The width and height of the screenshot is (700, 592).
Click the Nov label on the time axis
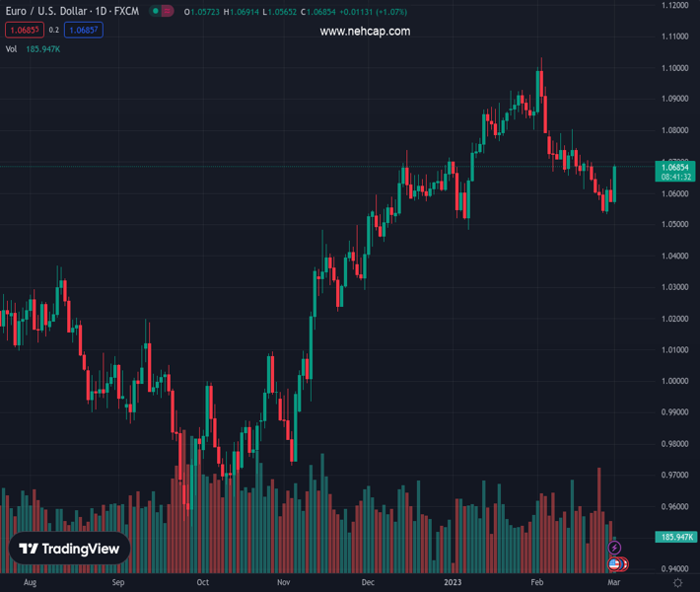click(x=283, y=583)
